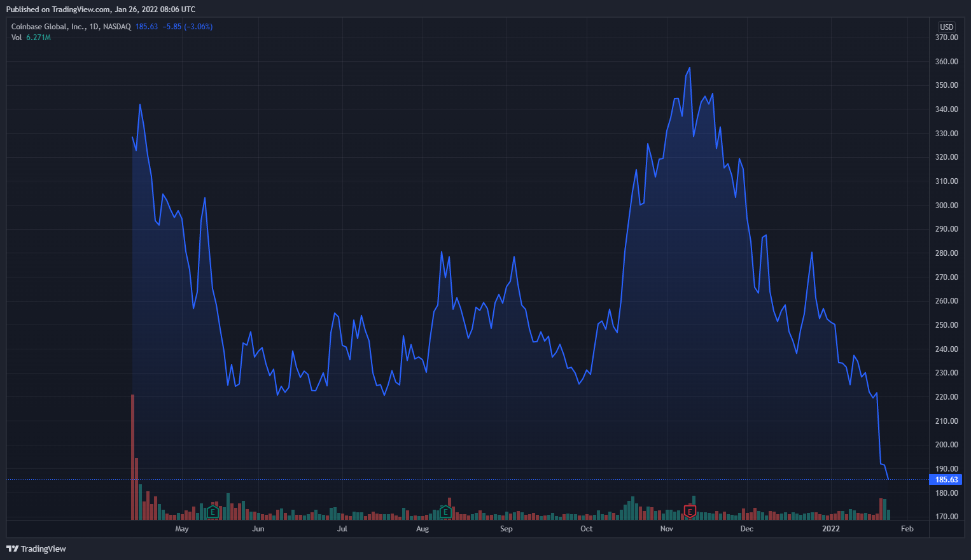This screenshot has width=971, height=560.
Task: Click the Aug label on time axis
Action: tap(423, 529)
